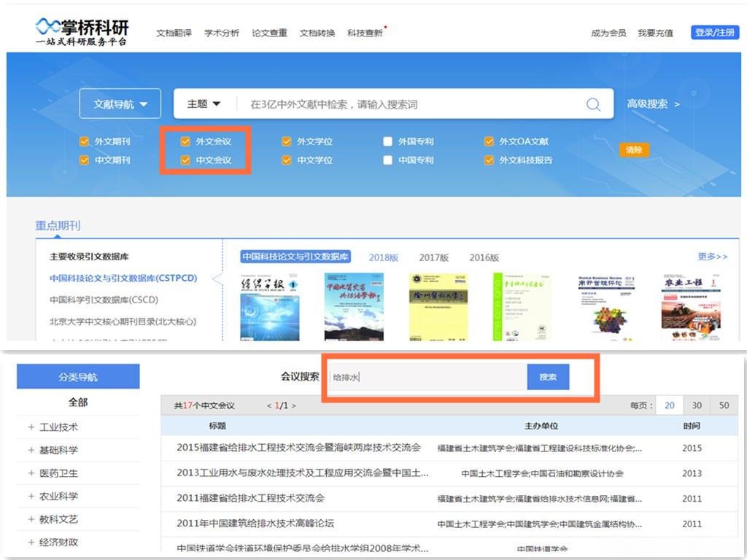
Task: Open the green-striped journal cover
Action: [522, 307]
